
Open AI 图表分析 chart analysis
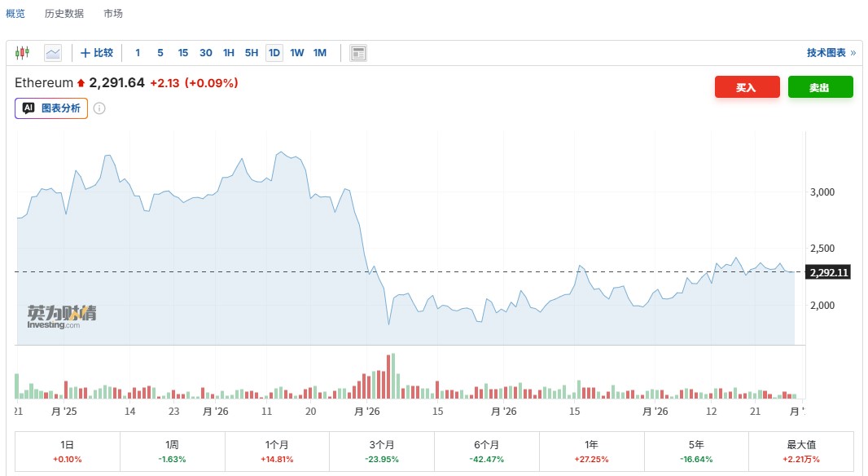tap(51, 108)
